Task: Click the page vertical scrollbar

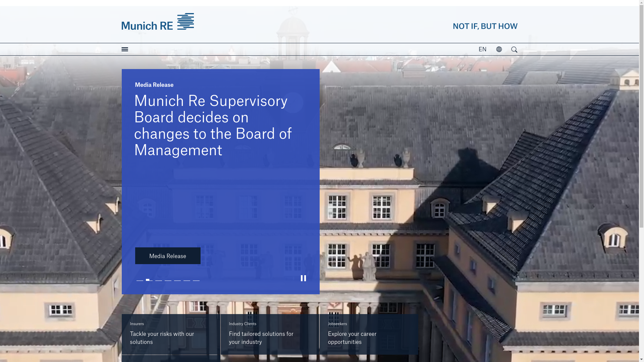Action: (x=641, y=181)
